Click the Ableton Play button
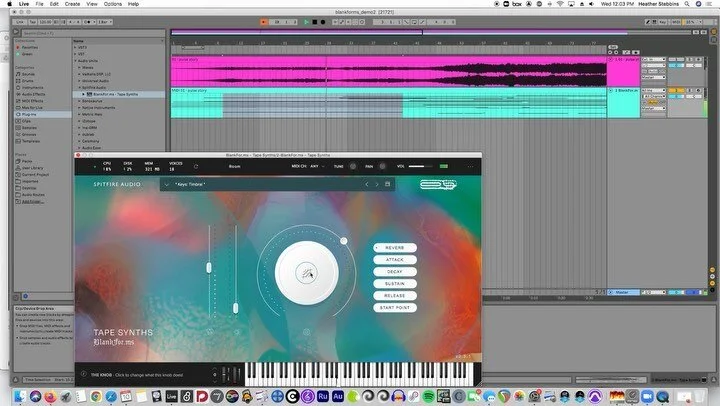 pyautogui.click(x=306, y=22)
